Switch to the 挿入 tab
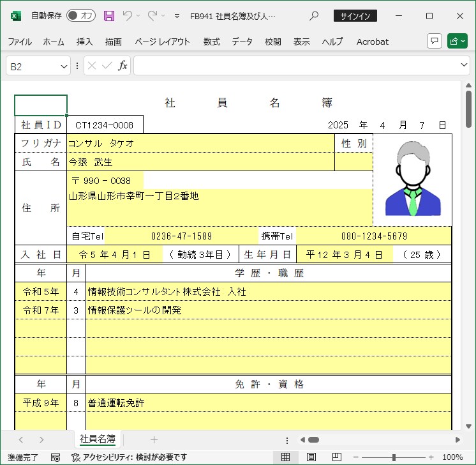 pos(84,42)
